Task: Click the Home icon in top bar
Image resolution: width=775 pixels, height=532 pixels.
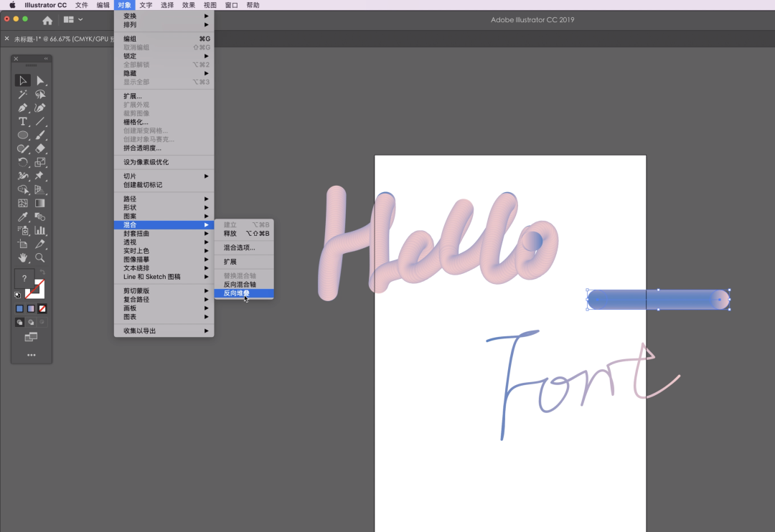Action: [47, 20]
